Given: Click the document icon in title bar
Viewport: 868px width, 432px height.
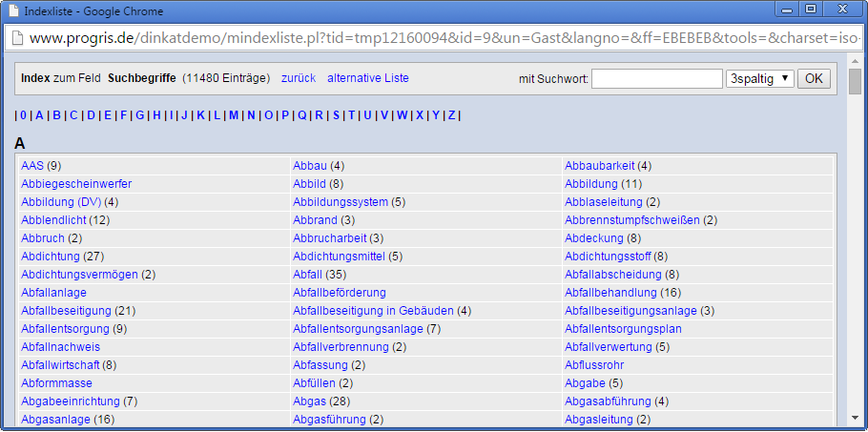Looking at the screenshot, I should tap(13, 11).
